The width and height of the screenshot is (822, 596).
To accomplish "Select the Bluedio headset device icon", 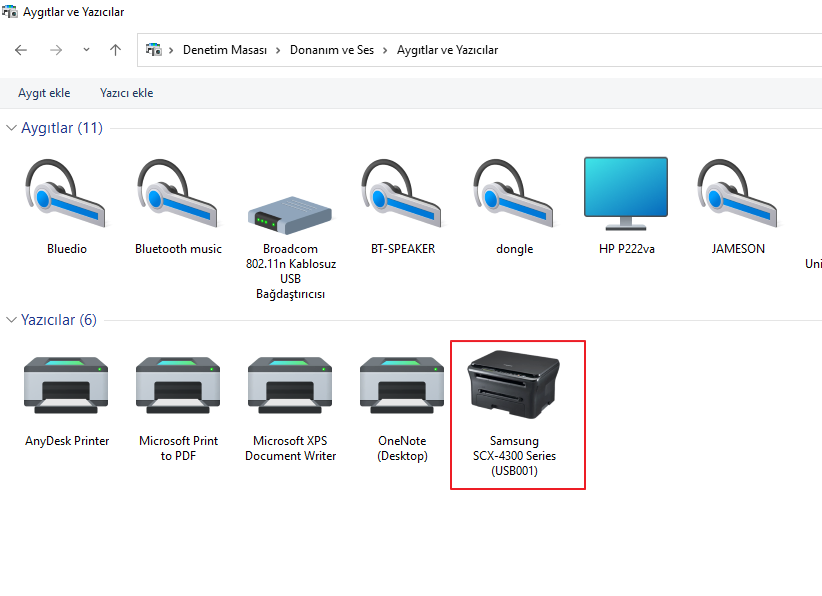I will [x=66, y=195].
